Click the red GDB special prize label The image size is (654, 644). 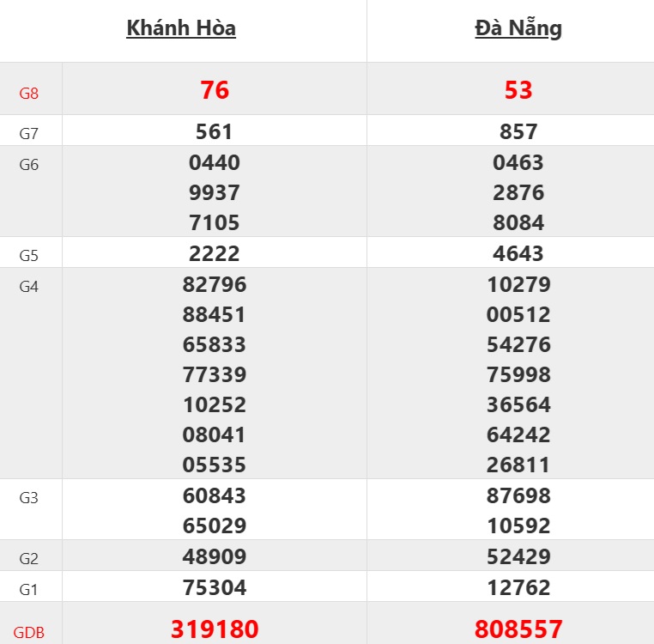(x=29, y=634)
